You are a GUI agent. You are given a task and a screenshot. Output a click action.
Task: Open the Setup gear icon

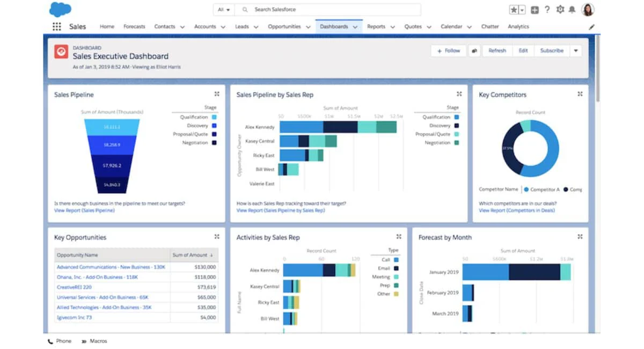coord(561,10)
